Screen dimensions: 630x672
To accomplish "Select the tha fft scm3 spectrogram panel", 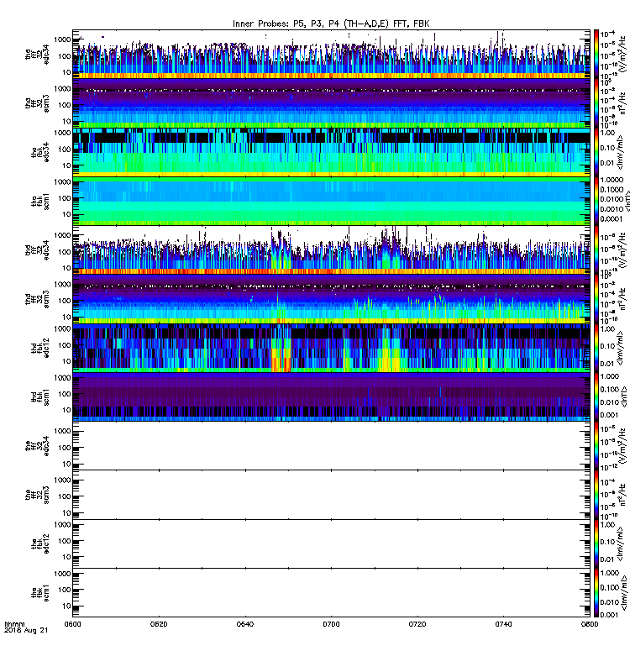I will (x=330, y=102).
